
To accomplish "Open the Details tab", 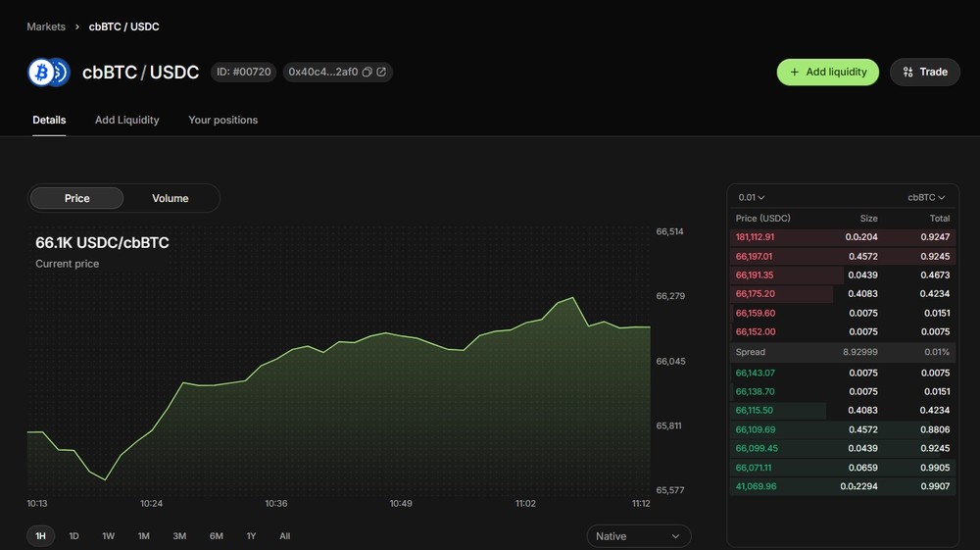I will [49, 120].
